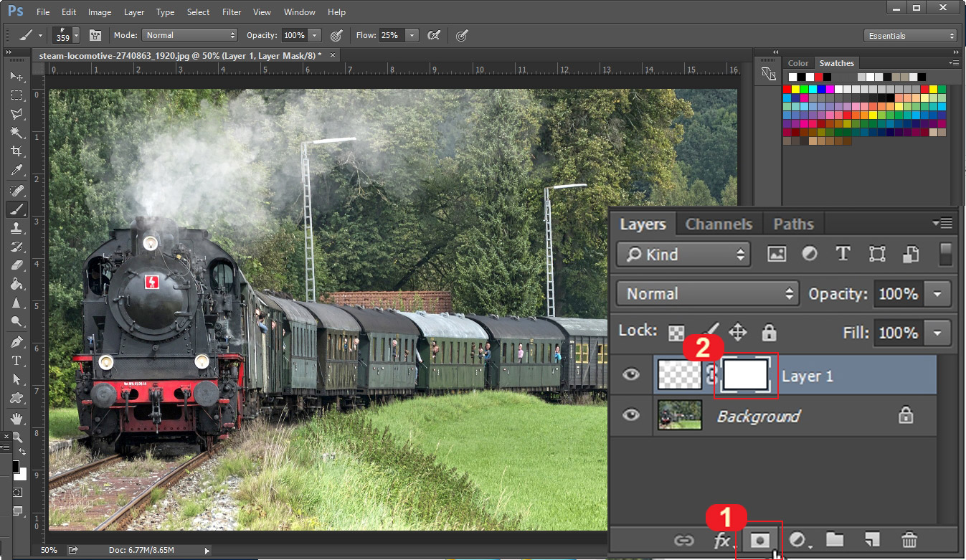Open the Tool Preset picker arrow
This screenshot has height=560, width=966.
click(40, 35)
